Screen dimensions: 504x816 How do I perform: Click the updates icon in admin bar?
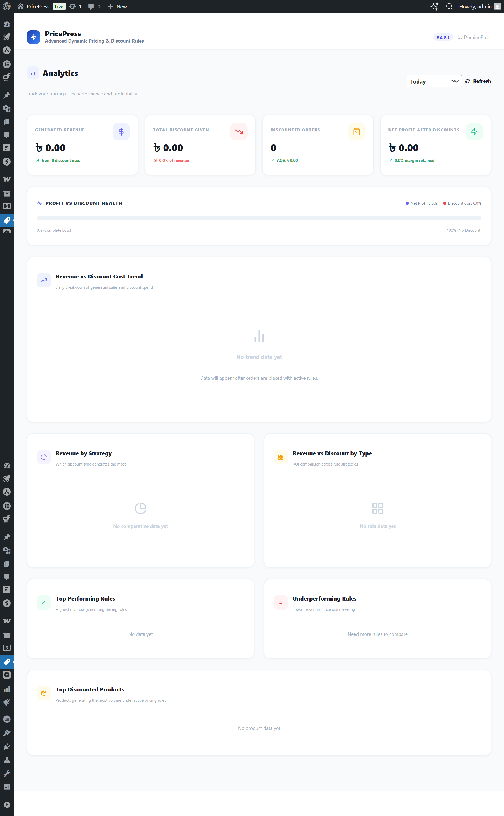point(73,6)
